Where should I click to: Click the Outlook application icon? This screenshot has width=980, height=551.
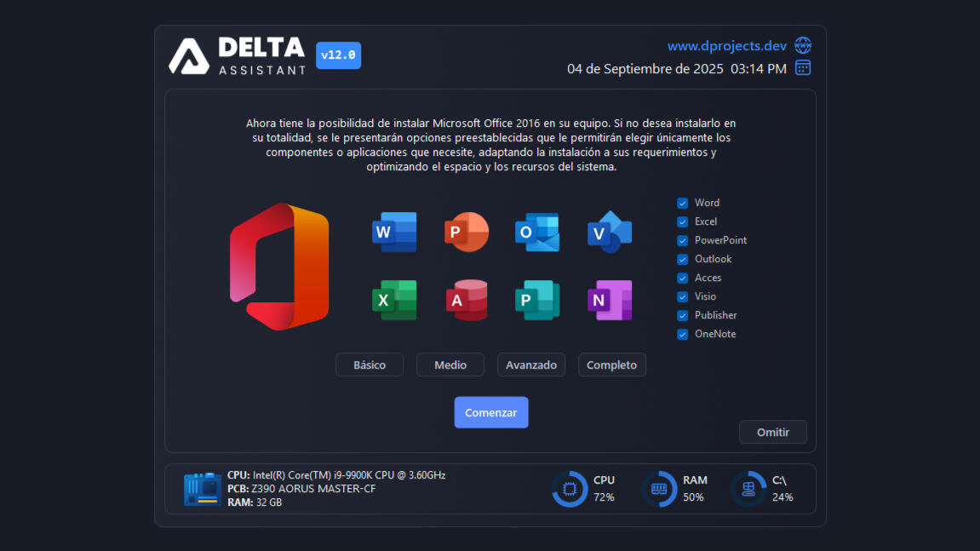[537, 232]
